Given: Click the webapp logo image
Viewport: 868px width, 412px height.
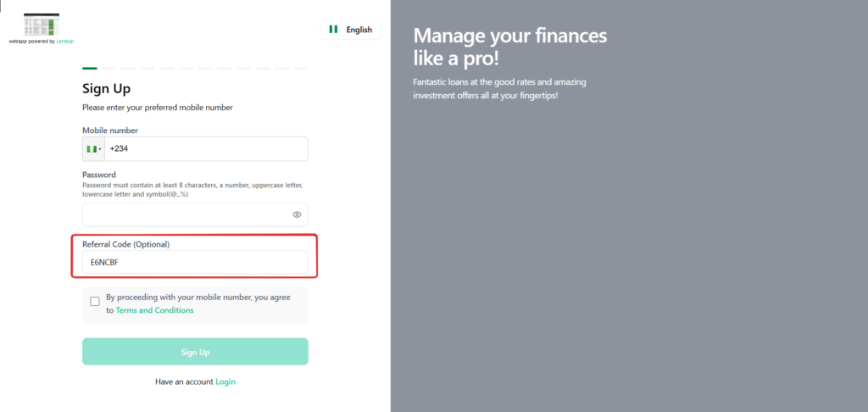Looking at the screenshot, I should pos(42,25).
